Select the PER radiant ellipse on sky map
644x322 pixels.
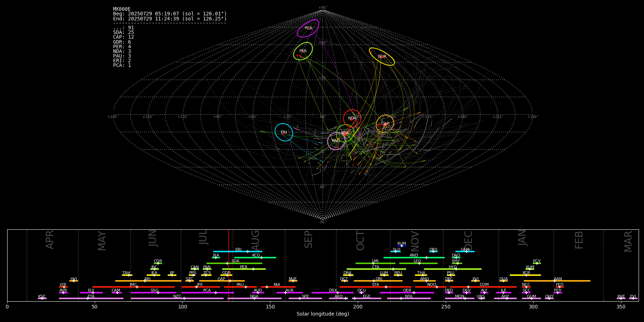point(303,51)
